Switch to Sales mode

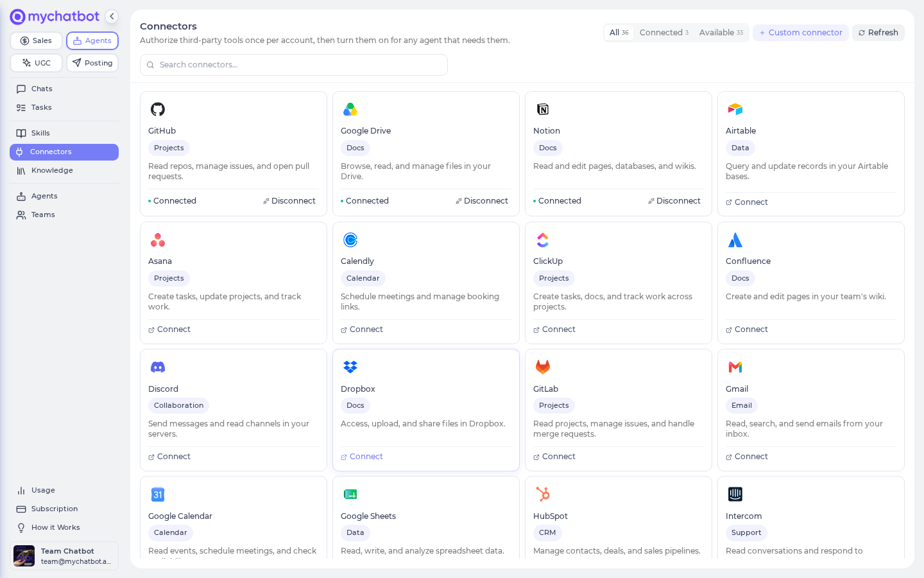tap(36, 40)
